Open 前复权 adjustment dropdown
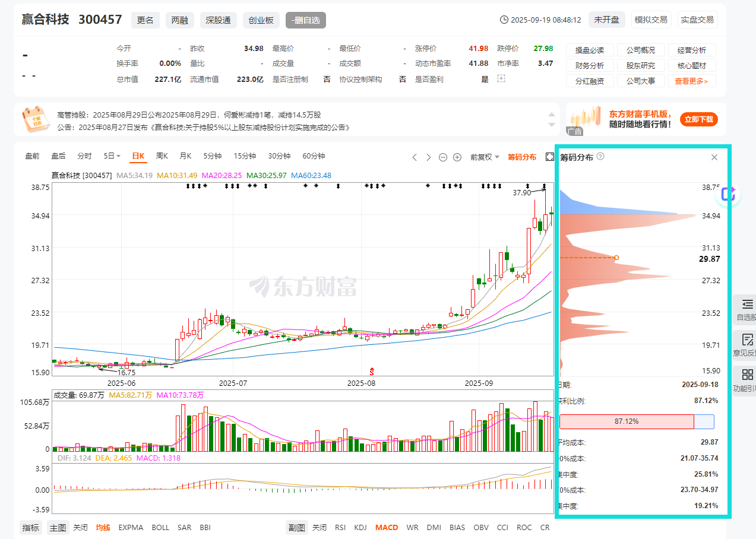Image resolution: width=756 pixels, height=539 pixels. pyautogui.click(x=485, y=157)
